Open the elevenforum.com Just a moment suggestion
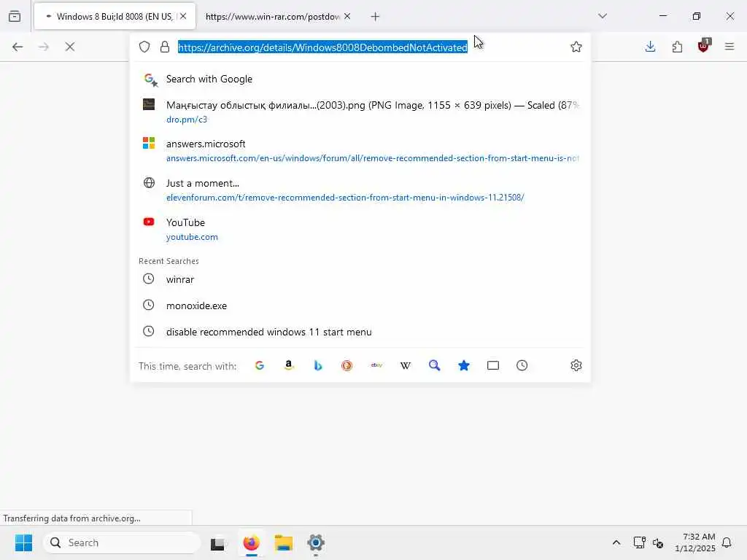 360,190
